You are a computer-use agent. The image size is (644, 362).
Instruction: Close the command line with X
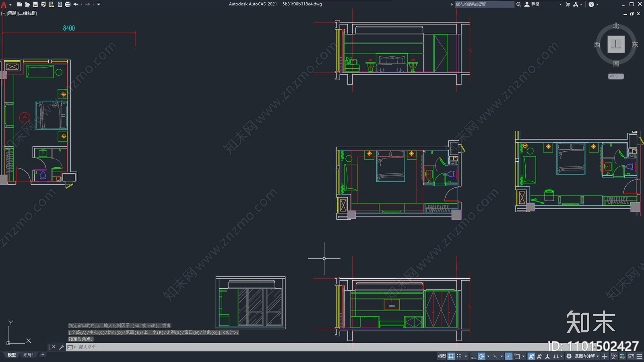(54, 347)
